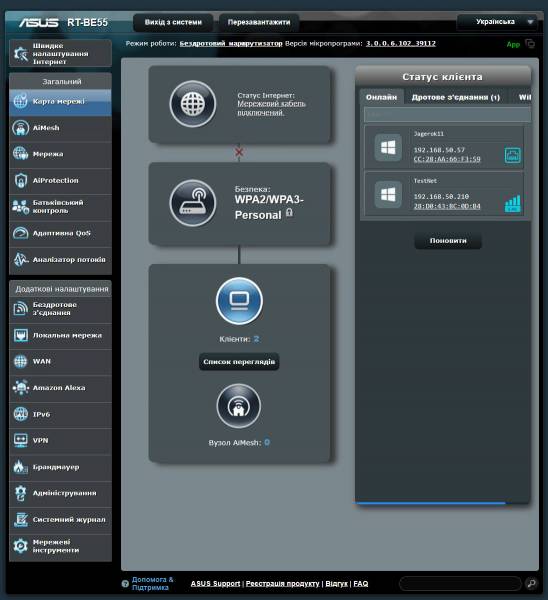Open firmware version 3.0.0.6.102_39112 link
Viewport: 548px width, 600px height.
coord(401,44)
